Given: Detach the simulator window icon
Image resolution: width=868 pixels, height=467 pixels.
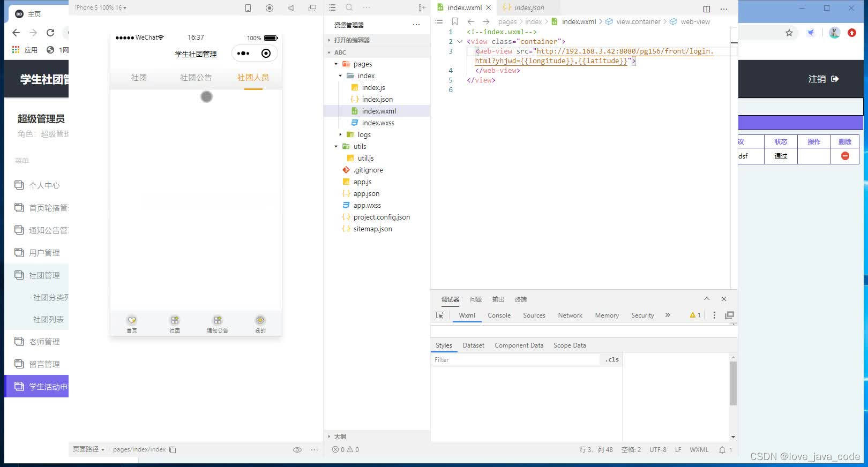Looking at the screenshot, I should pyautogui.click(x=312, y=7).
